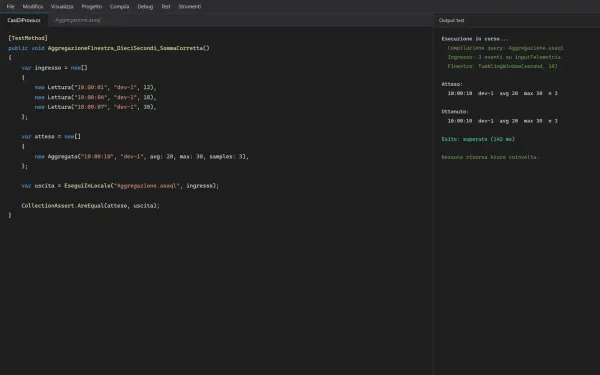Click the 'Esito: superato (142 ms)' line
Screen dimensions: 600x375
478,139
